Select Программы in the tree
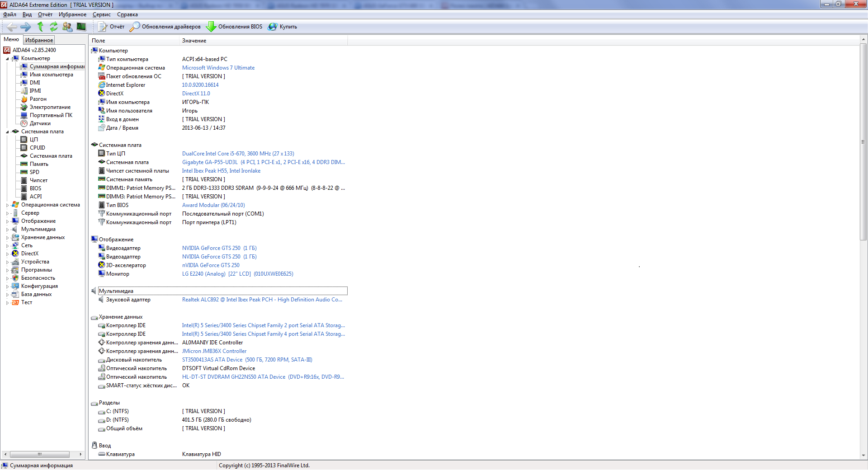The width and height of the screenshot is (868, 470). 37,270
